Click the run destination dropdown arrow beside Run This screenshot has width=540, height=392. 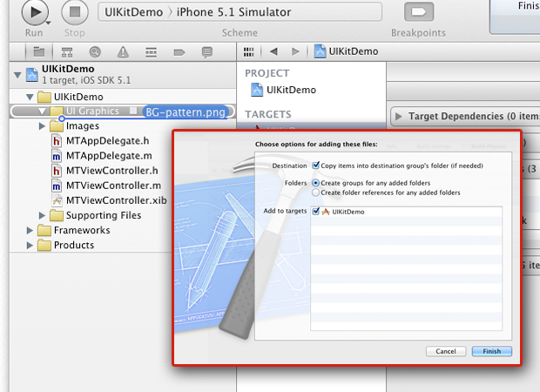tap(48, 23)
